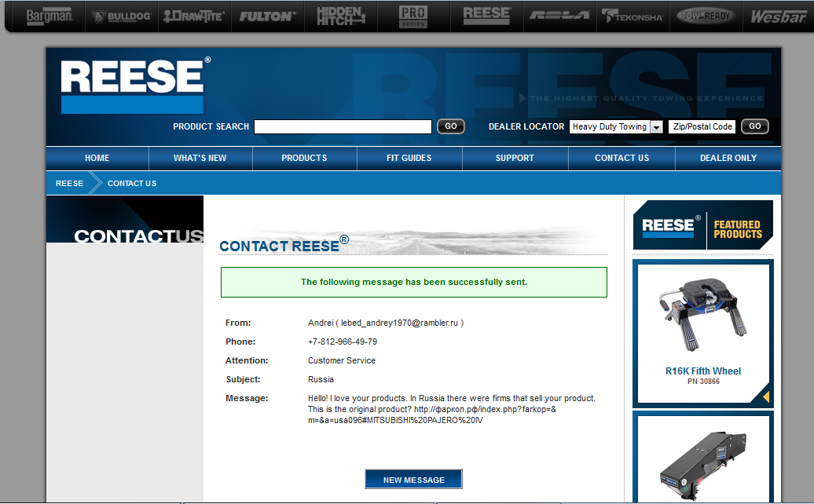
Task: Focus the Zip/Postal Code field
Action: point(702,126)
